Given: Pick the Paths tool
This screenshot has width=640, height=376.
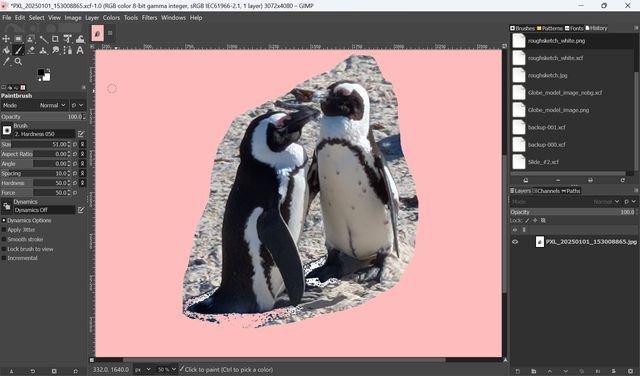Looking at the screenshot, I should pyautogui.click(x=68, y=50).
